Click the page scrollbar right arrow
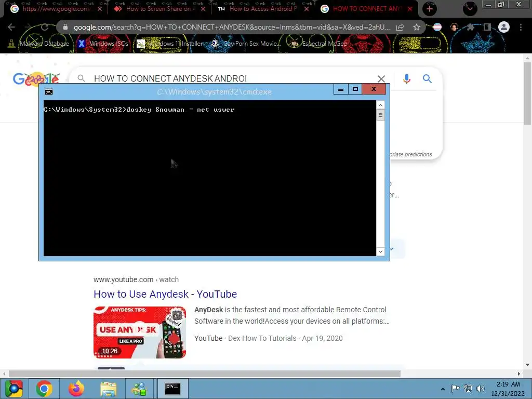 (519, 374)
